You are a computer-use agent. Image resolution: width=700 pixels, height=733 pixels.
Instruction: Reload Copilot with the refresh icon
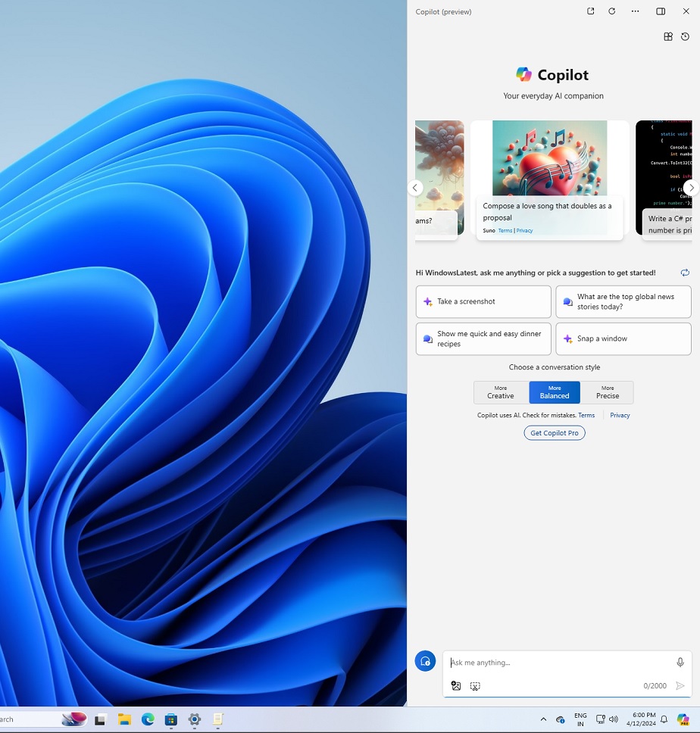click(612, 11)
